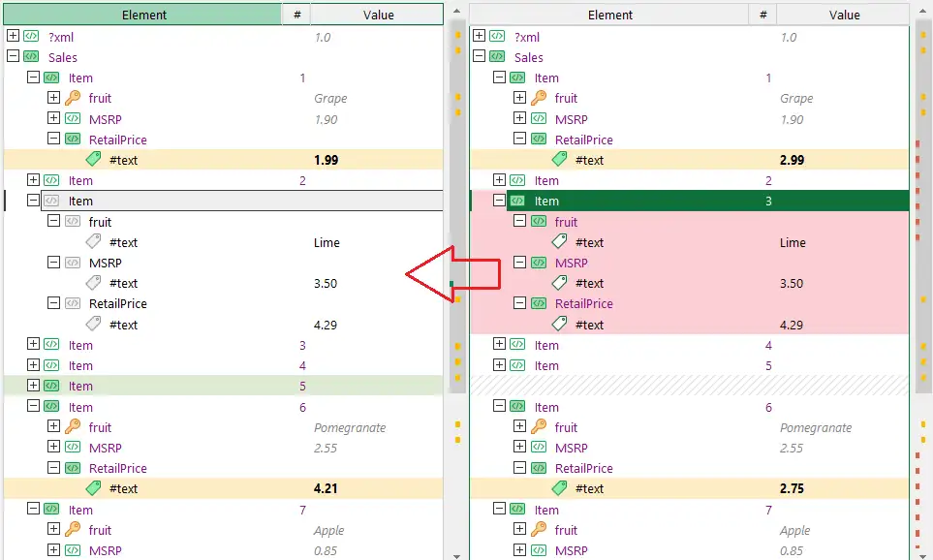Click Element column header in left pane
Viewport: 933px width, 560px height.
click(143, 15)
